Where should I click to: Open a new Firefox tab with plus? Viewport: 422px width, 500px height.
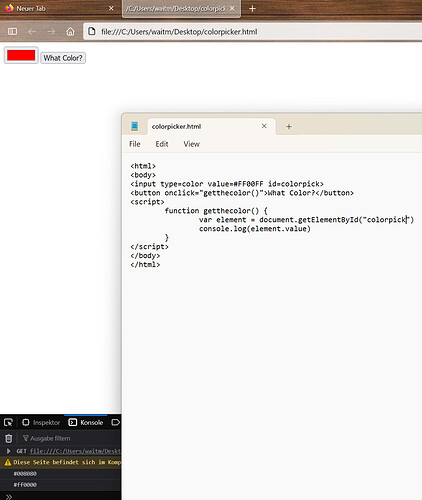[252, 9]
